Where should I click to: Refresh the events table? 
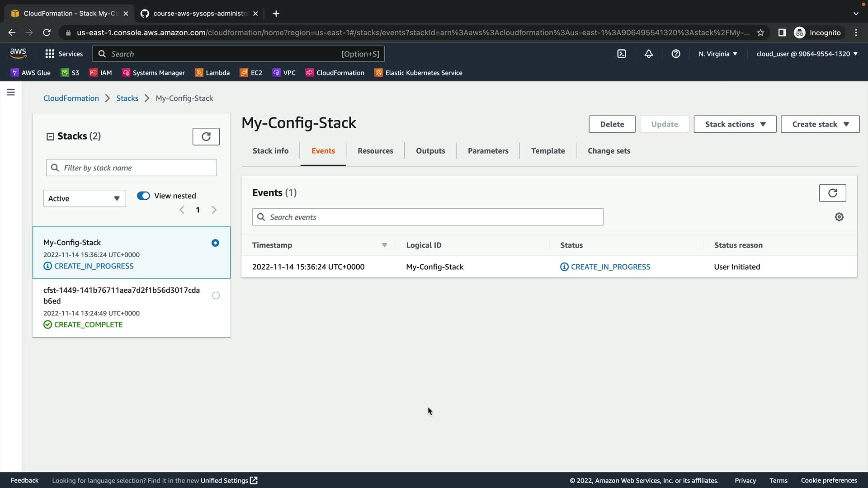pyautogui.click(x=832, y=193)
